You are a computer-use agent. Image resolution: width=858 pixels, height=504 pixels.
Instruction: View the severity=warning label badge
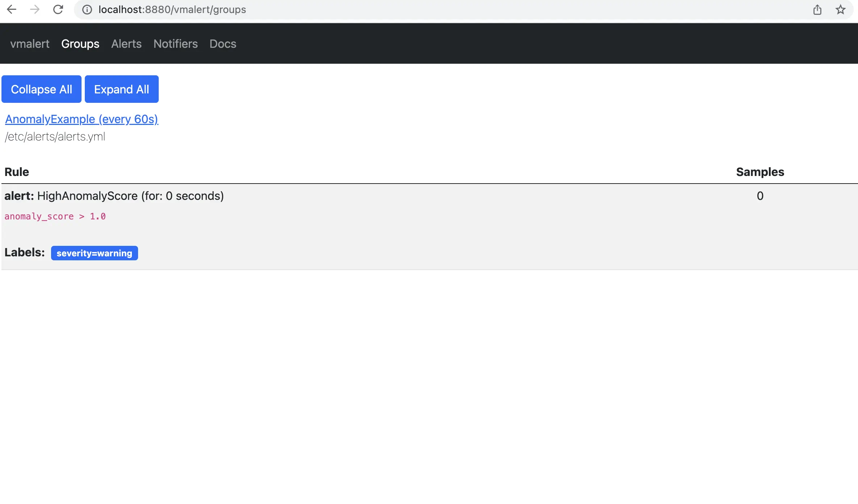click(94, 253)
